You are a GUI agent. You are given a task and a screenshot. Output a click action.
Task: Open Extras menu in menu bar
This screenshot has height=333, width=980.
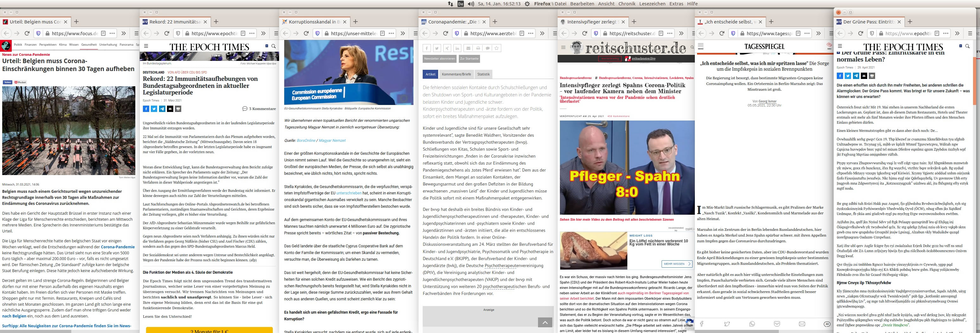(x=676, y=4)
